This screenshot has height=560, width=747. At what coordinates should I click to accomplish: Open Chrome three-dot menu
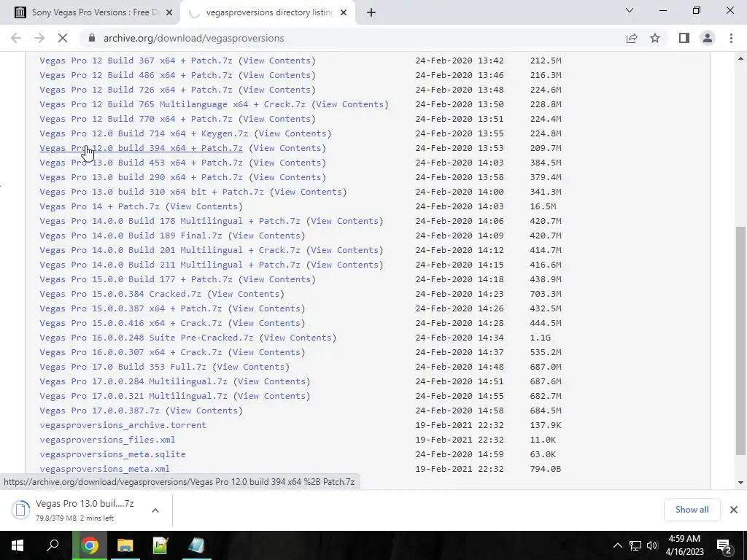[731, 38]
